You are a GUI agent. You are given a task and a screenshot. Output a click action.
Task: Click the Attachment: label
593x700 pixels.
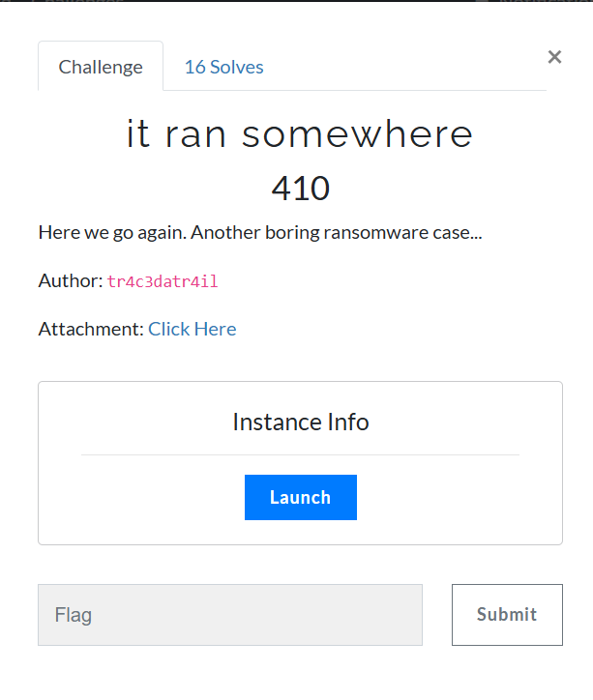click(91, 329)
